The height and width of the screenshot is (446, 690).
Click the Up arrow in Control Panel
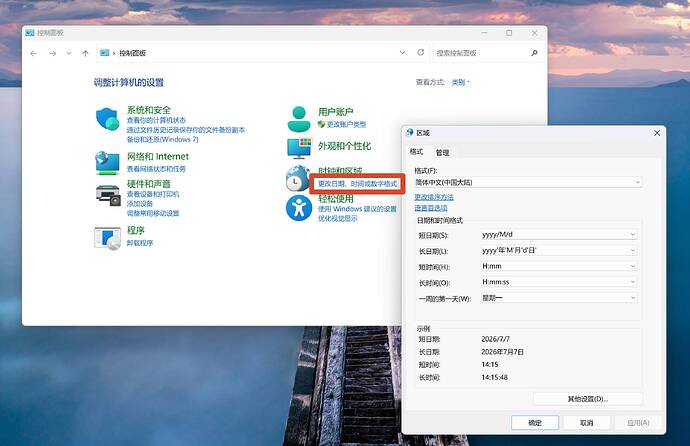click(85, 53)
